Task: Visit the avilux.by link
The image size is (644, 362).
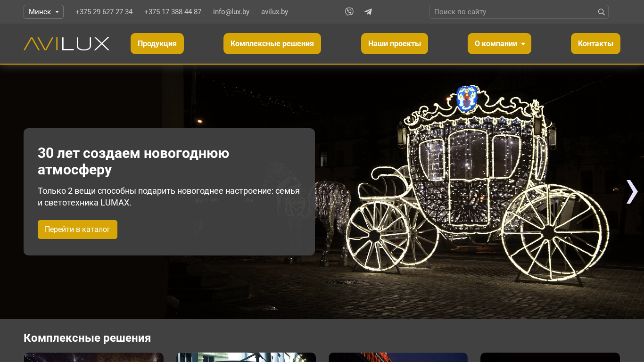Action: coord(274,12)
